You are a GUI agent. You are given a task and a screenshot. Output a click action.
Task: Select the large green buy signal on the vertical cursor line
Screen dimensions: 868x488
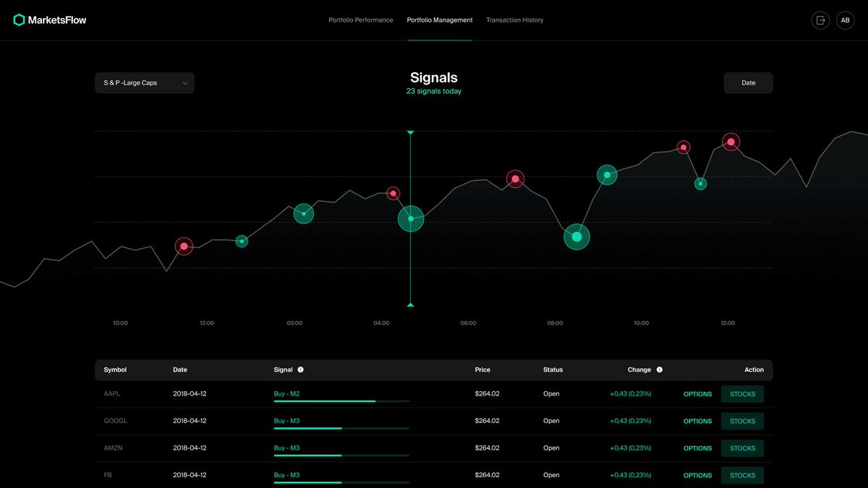tap(411, 218)
